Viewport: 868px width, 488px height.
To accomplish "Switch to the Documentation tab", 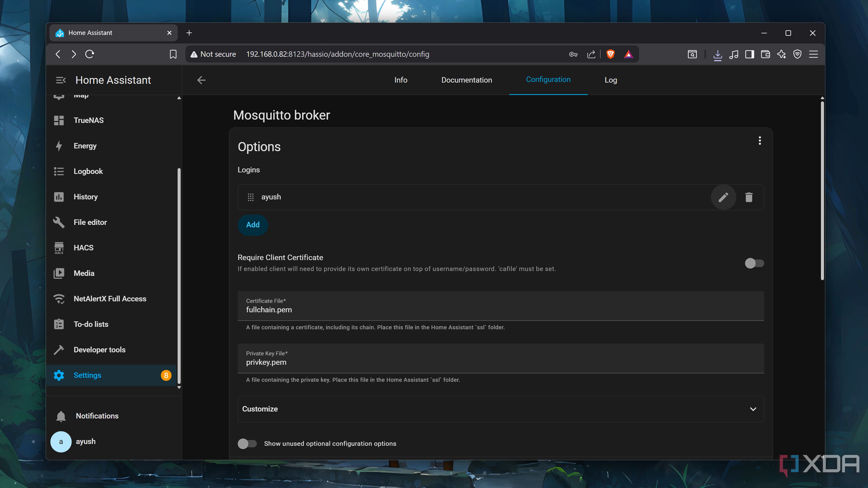I will [x=467, y=80].
